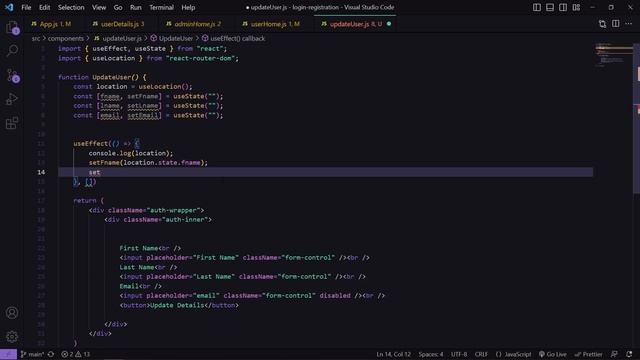The height and width of the screenshot is (360, 640).
Task: Click 'Update Details' button text in code
Action: point(177,305)
